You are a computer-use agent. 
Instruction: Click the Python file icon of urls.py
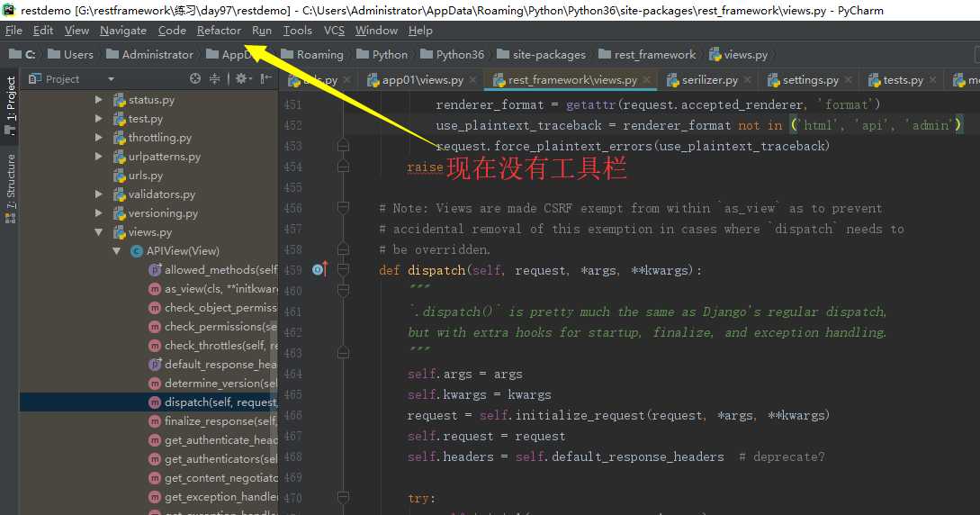(120, 176)
